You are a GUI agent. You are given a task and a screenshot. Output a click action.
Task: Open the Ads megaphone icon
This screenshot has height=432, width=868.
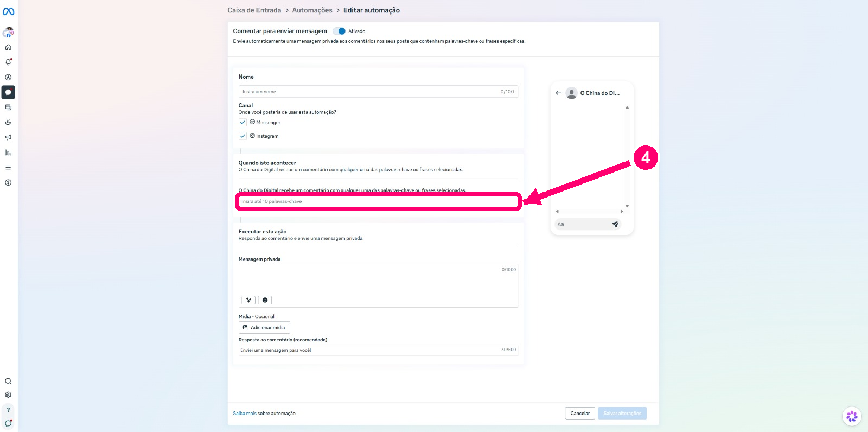click(8, 137)
